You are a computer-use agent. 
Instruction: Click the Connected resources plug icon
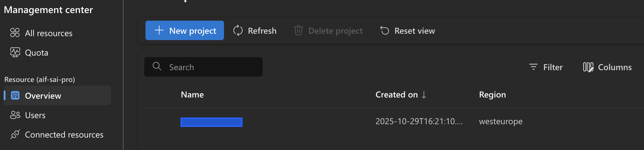(x=15, y=134)
